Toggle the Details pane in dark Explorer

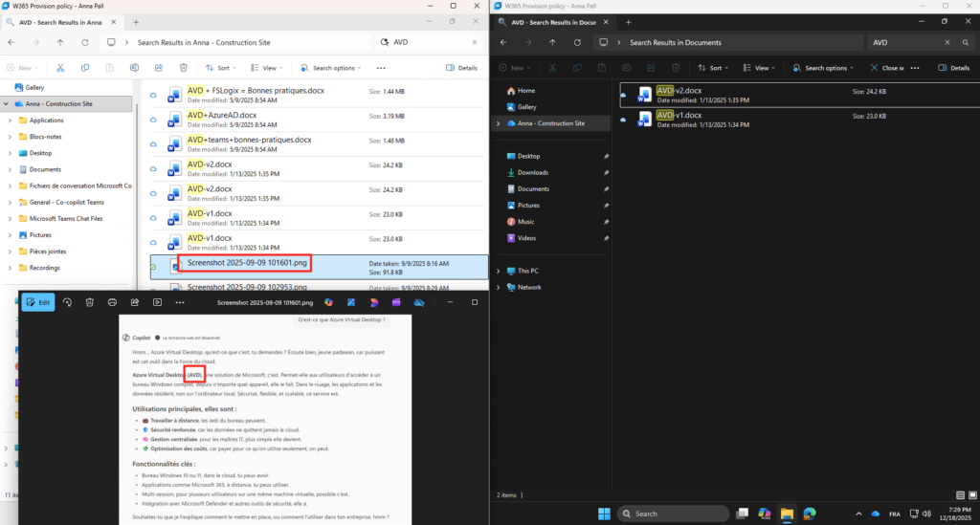[953, 68]
